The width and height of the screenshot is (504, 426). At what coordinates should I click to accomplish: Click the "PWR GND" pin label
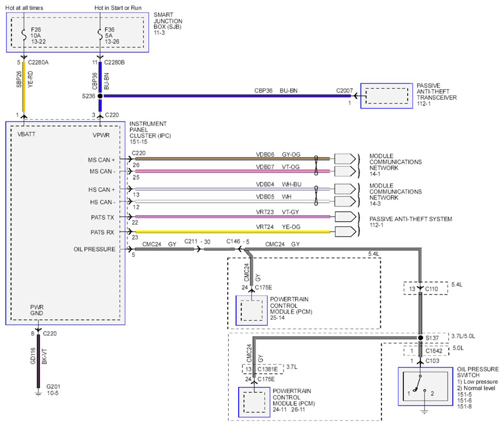click(x=37, y=310)
